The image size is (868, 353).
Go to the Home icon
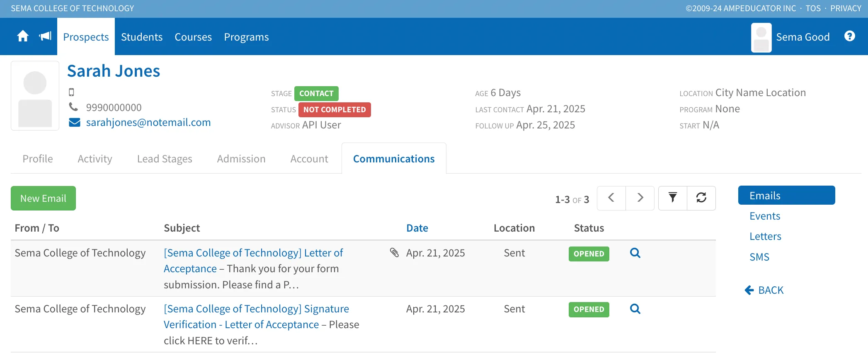(23, 36)
